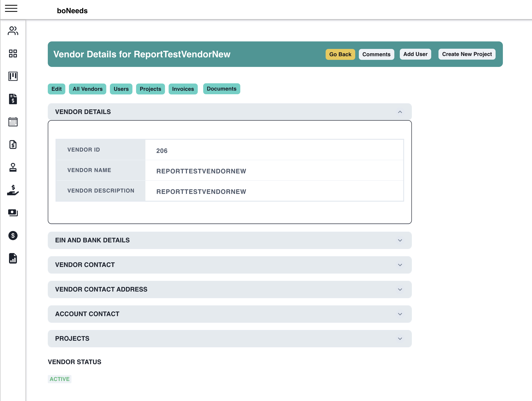Click the Create New Project button
The image size is (532, 401).
coord(467,54)
